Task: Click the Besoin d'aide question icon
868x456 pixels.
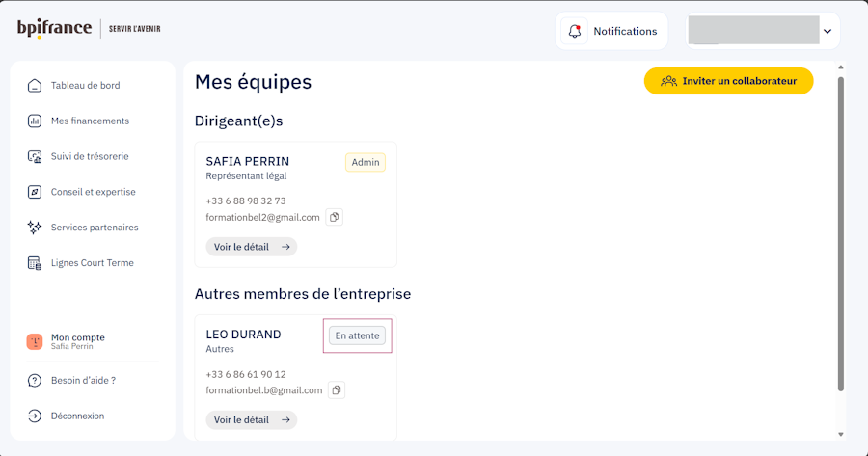Action: tap(35, 380)
